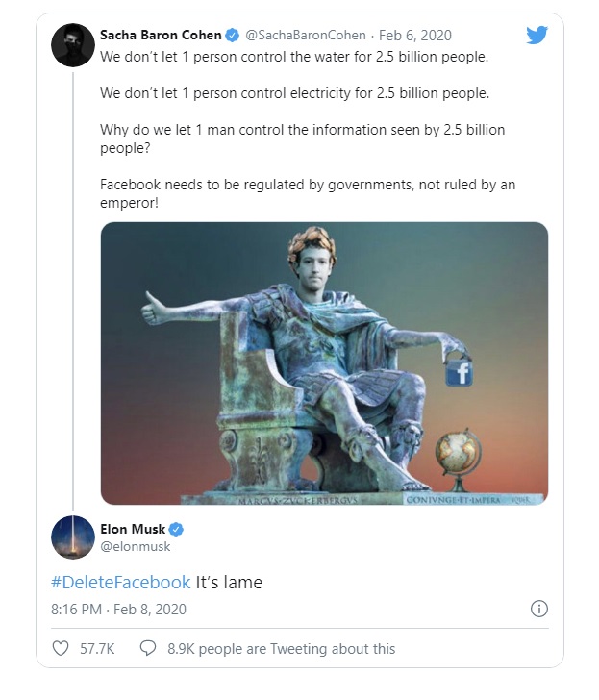Click verified badge next to Elon Musk

point(177,528)
